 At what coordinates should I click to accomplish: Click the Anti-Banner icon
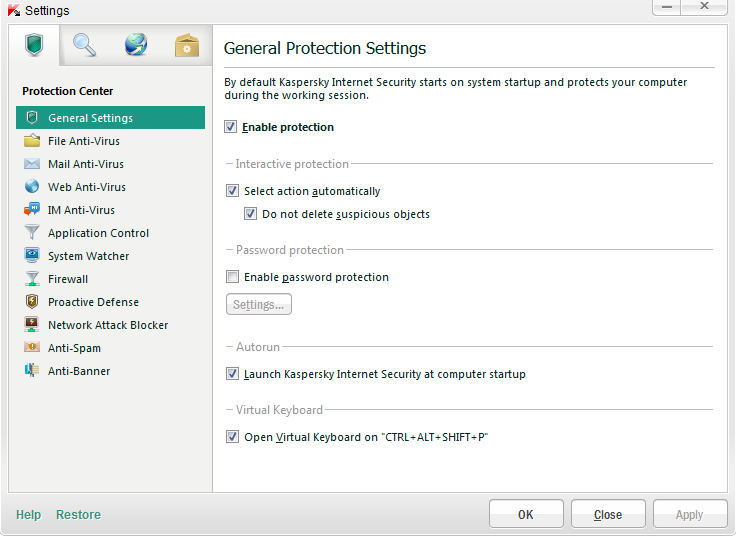pos(32,370)
